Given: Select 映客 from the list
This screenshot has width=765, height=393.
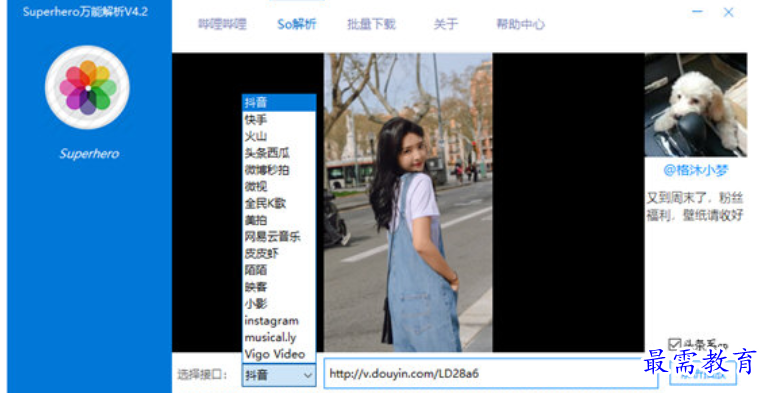Looking at the screenshot, I should coord(279,287).
